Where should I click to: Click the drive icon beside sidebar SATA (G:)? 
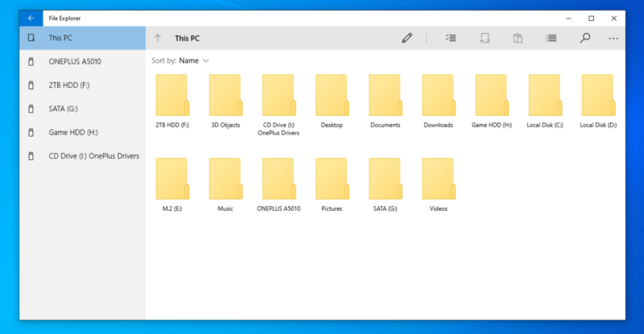click(x=31, y=109)
